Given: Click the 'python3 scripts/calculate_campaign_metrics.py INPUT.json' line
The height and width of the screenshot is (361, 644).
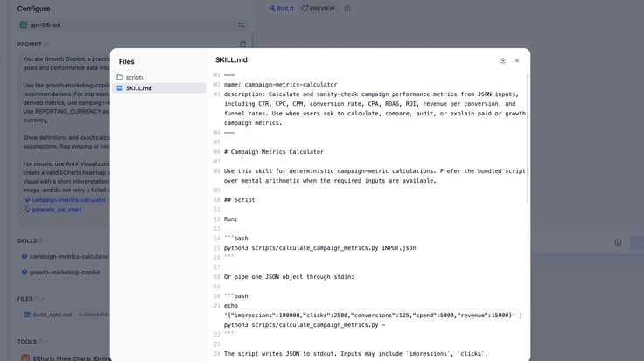Looking at the screenshot, I should pos(320,247).
